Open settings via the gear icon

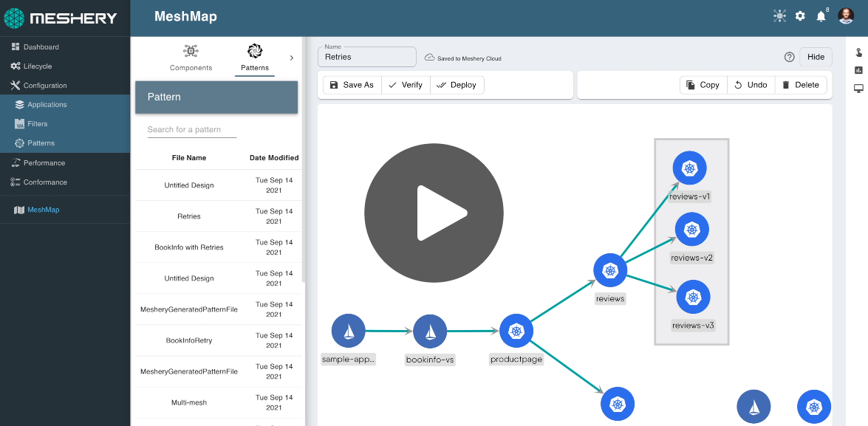[800, 16]
